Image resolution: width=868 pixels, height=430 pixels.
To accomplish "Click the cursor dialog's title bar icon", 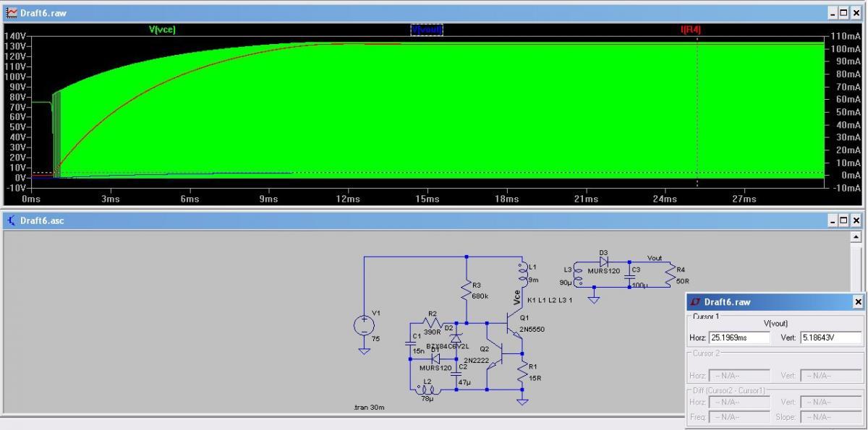I will pos(695,302).
